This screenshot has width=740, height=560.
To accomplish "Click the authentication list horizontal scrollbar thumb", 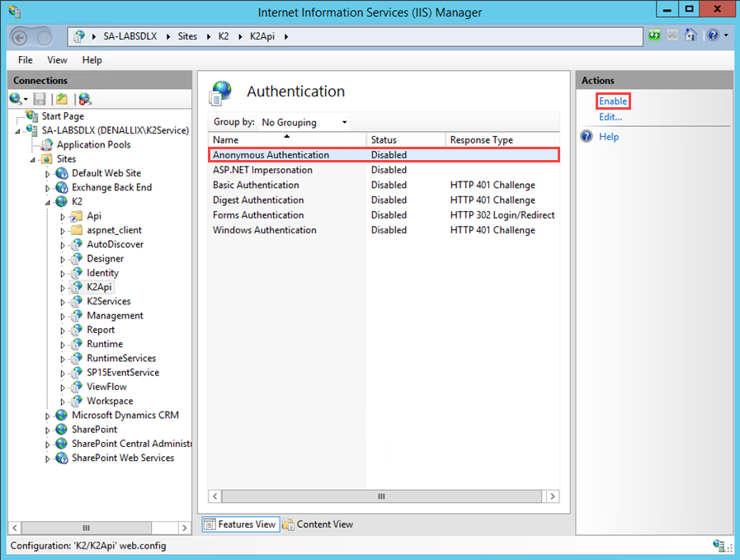I will (x=382, y=496).
